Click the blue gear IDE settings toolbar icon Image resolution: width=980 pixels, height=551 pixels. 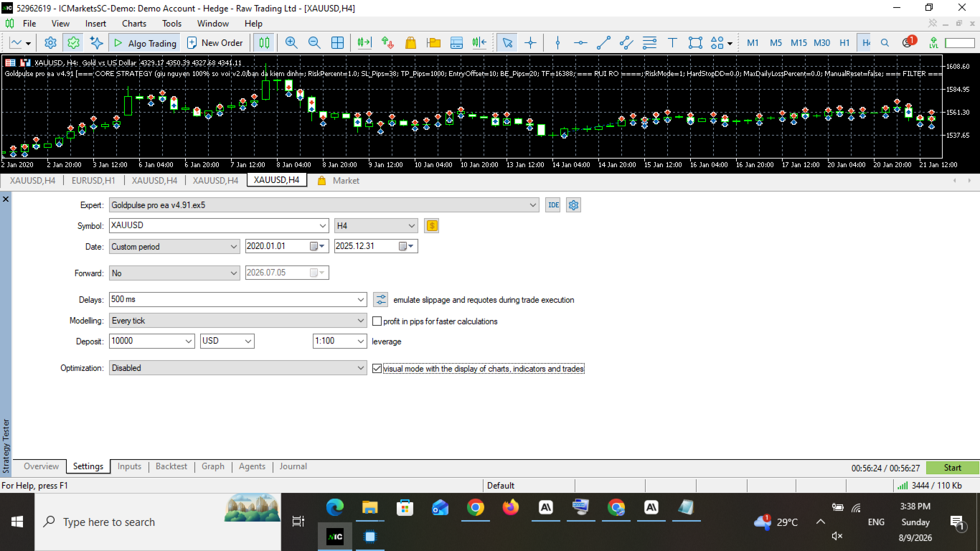[50, 42]
